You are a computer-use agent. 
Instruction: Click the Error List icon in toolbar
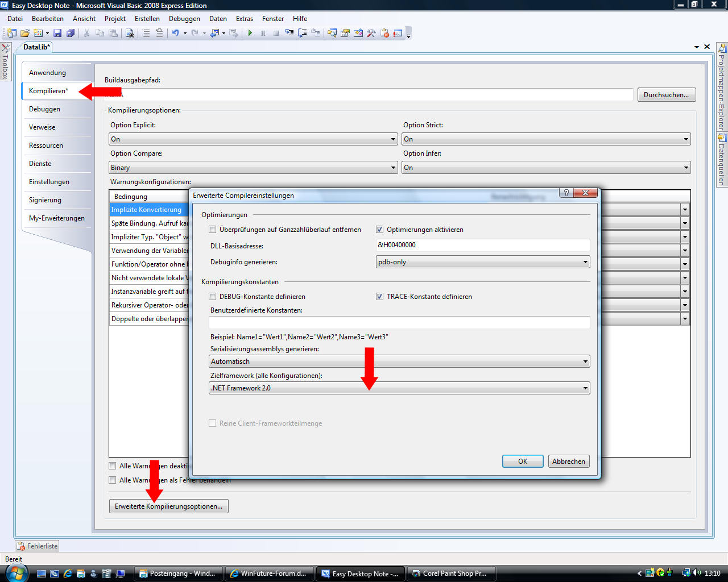pyautogui.click(x=384, y=34)
